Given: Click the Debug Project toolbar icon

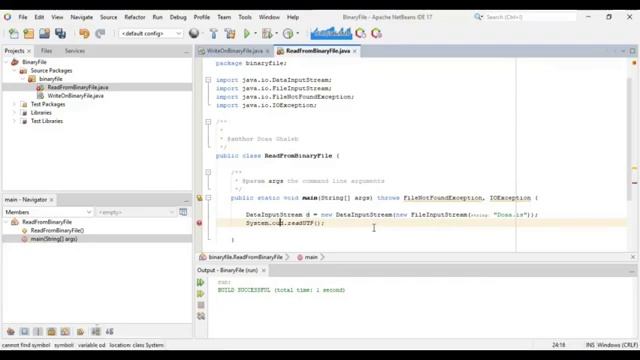Looking at the screenshot, I should [x=267, y=33].
